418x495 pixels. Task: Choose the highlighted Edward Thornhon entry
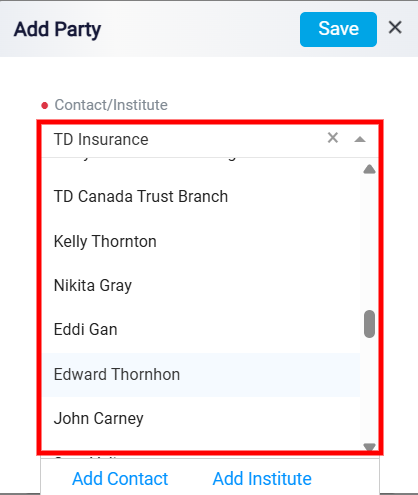(x=201, y=374)
